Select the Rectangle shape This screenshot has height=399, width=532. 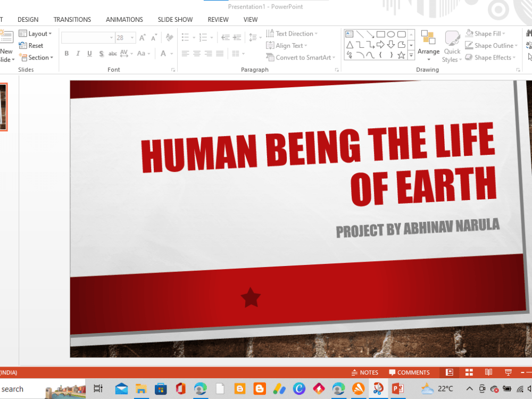tap(381, 34)
